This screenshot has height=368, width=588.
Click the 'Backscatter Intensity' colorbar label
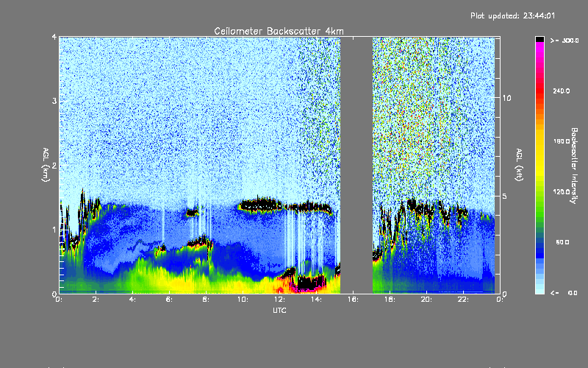pyautogui.click(x=574, y=166)
